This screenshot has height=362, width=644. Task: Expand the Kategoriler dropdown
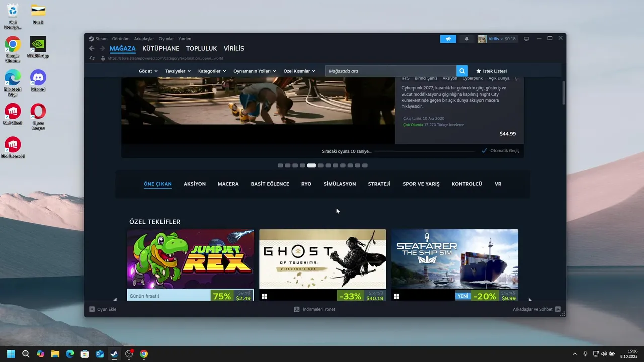(212, 71)
